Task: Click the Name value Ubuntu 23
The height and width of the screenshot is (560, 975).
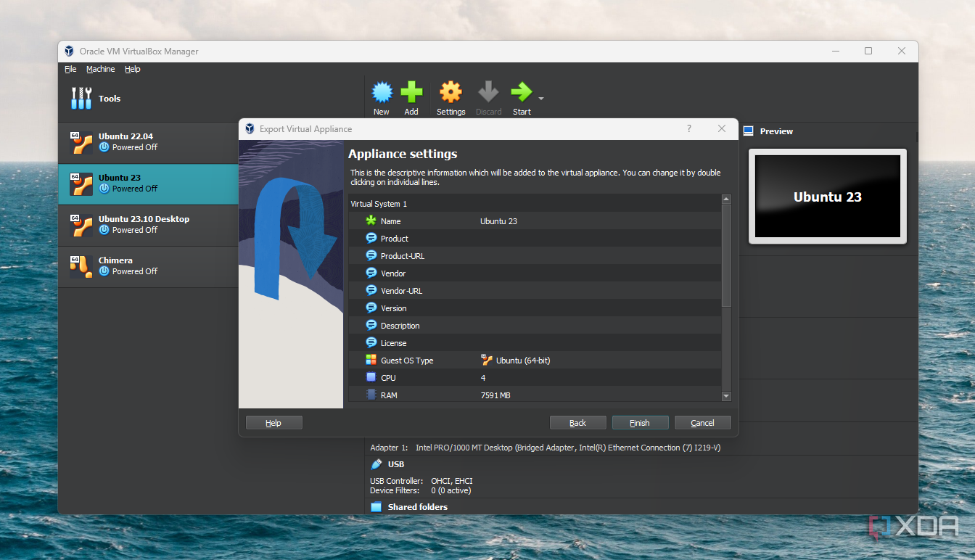Action: 498,221
